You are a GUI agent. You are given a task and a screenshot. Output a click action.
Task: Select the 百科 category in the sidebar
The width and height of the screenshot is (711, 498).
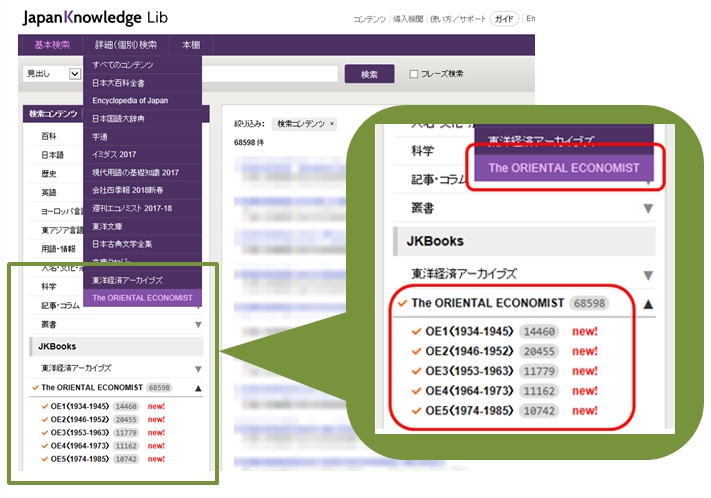click(49, 136)
